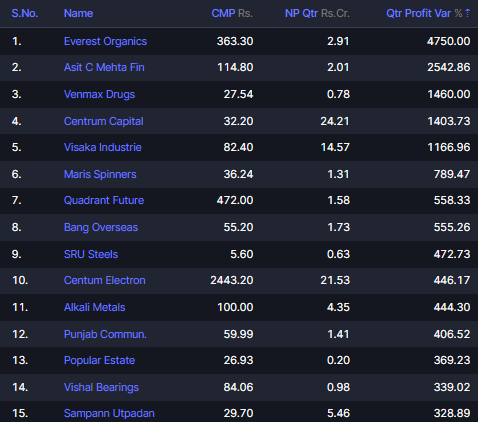The height and width of the screenshot is (422, 478).
Task: Select profit variation value 369.23
Action: [x=452, y=360]
